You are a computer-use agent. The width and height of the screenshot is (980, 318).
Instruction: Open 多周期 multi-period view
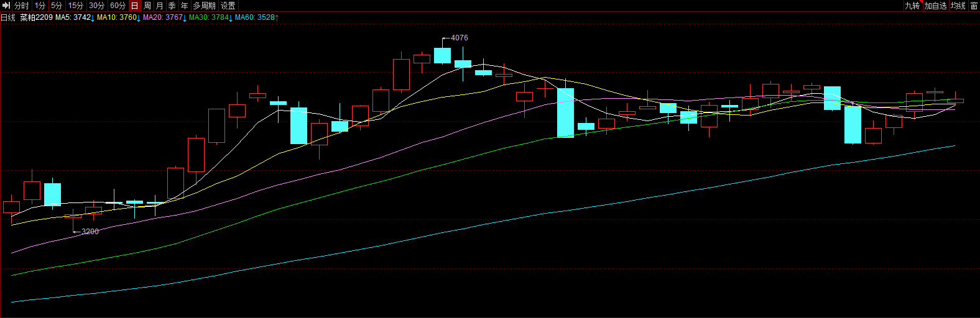coord(204,6)
